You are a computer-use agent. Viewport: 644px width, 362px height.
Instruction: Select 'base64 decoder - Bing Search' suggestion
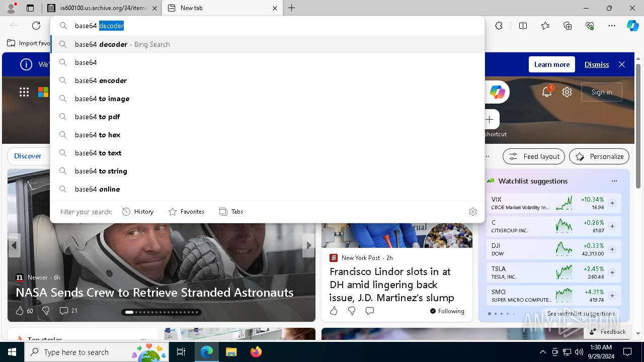pyautogui.click(x=267, y=44)
